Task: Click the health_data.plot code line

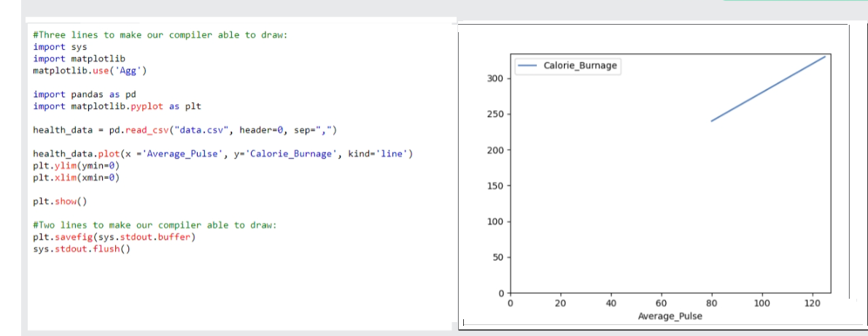Action: (223, 154)
